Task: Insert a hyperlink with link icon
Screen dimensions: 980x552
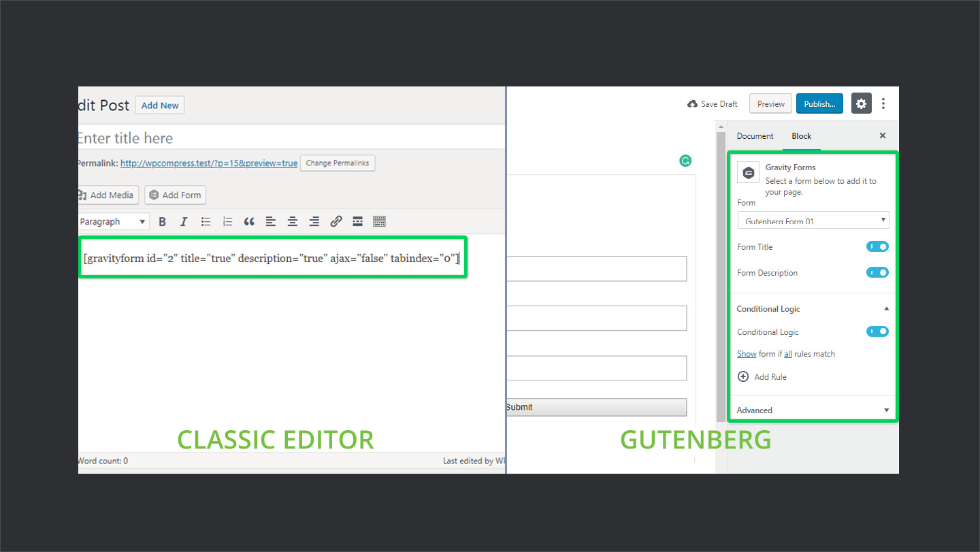Action: [336, 221]
